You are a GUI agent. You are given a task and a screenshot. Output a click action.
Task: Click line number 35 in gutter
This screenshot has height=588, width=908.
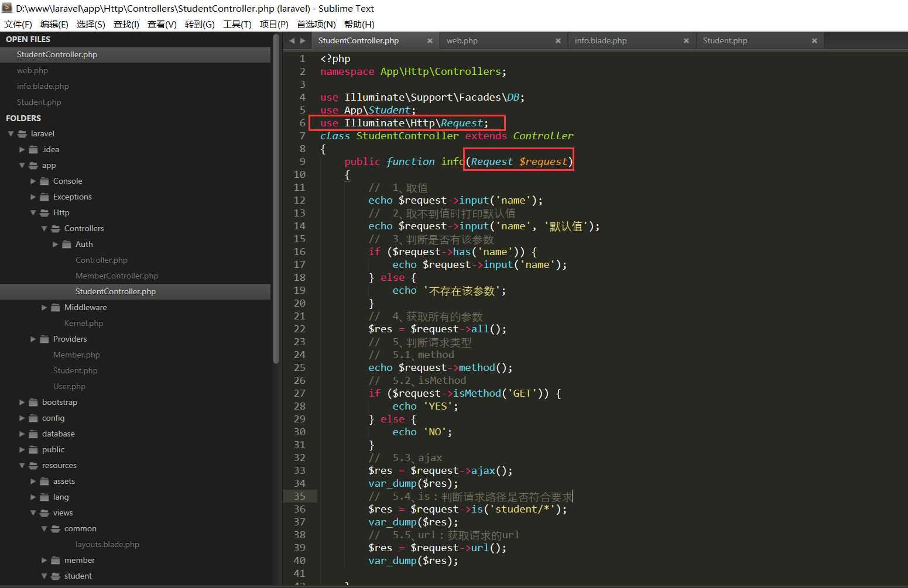click(300, 496)
